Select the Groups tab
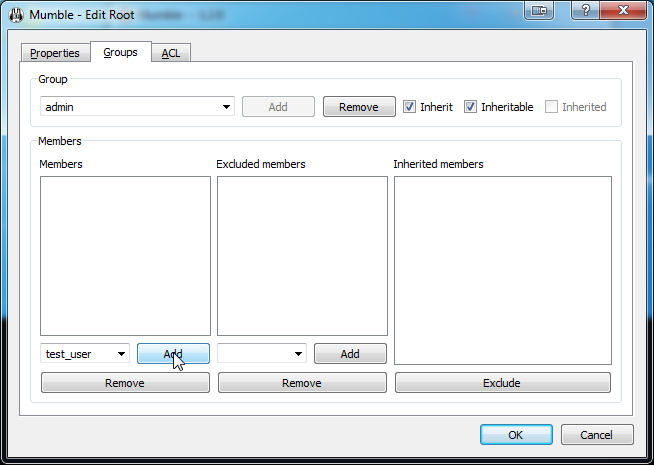This screenshot has height=465, width=654. pyautogui.click(x=121, y=52)
